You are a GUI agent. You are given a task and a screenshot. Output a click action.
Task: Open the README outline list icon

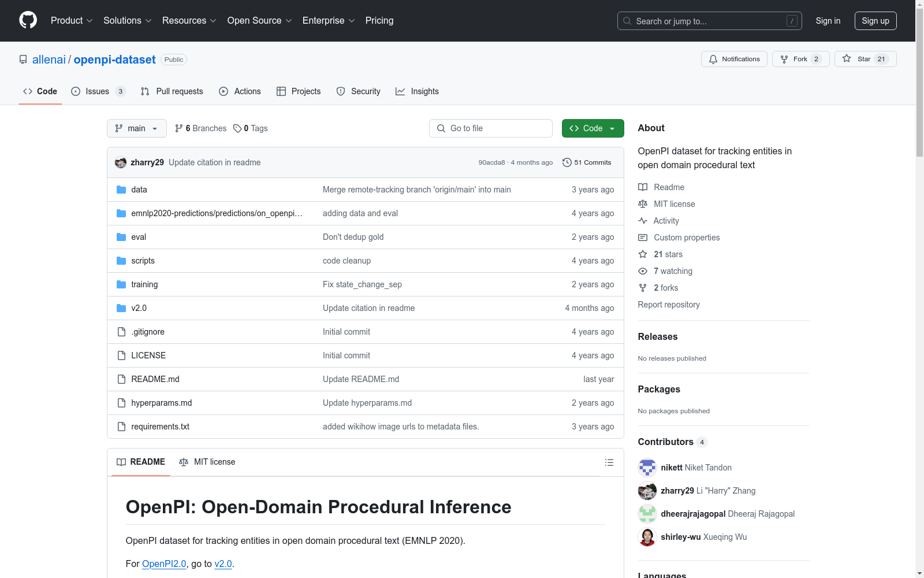609,462
